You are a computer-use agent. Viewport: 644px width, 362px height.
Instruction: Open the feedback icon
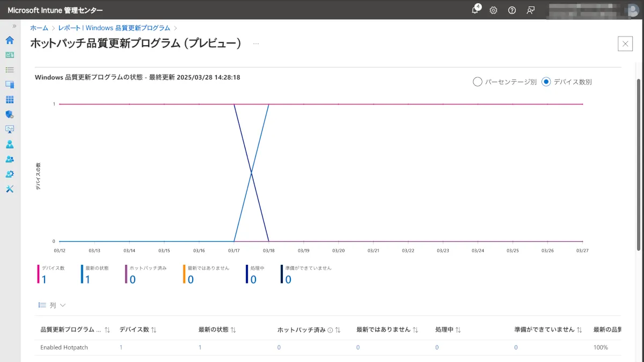coord(531,10)
